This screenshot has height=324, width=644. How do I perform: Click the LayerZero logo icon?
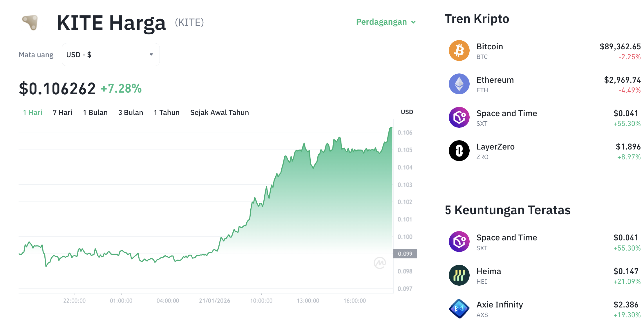pyautogui.click(x=459, y=151)
